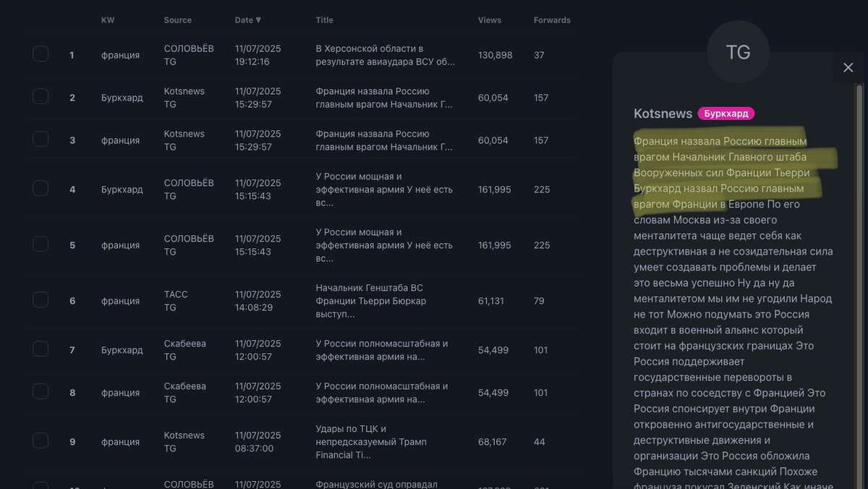Sort by the Date column header
The image size is (868, 489).
pyautogui.click(x=248, y=20)
